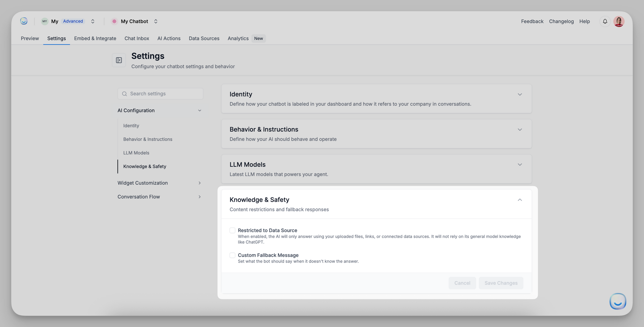The height and width of the screenshot is (327, 644).
Task: Expand the Widget Customization sidebar group
Action: (160, 183)
